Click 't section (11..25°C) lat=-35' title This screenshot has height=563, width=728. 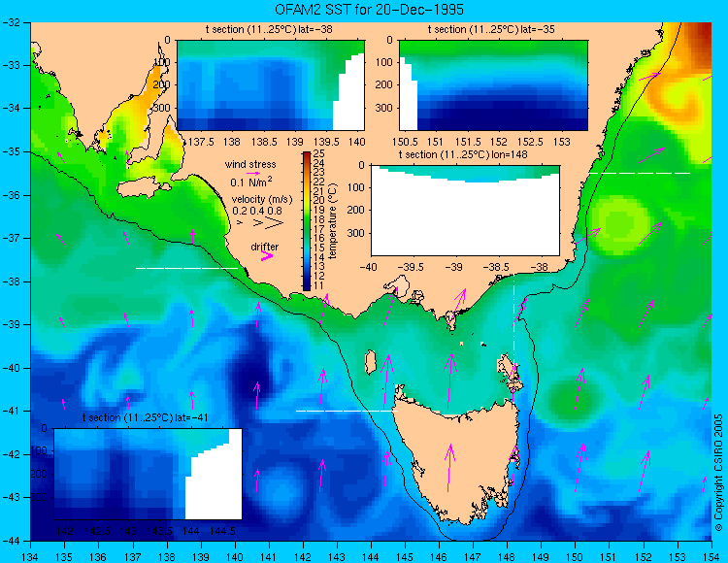pos(491,29)
